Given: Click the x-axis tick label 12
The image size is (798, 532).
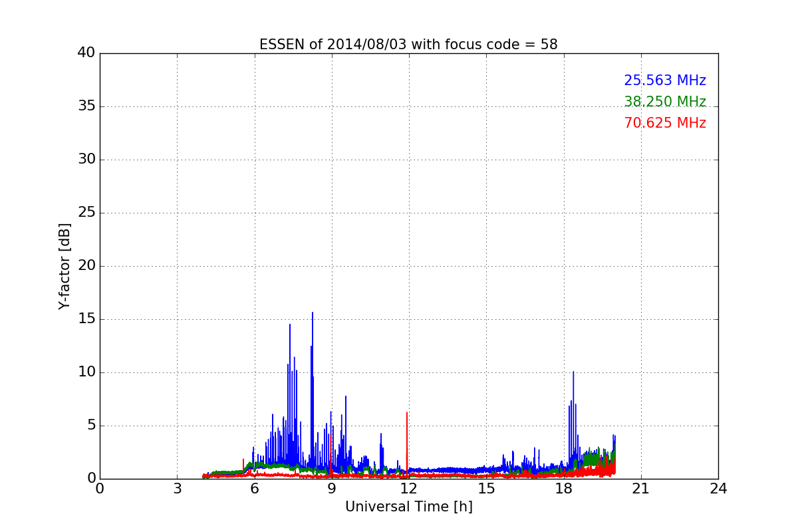Looking at the screenshot, I should pyautogui.click(x=409, y=489).
